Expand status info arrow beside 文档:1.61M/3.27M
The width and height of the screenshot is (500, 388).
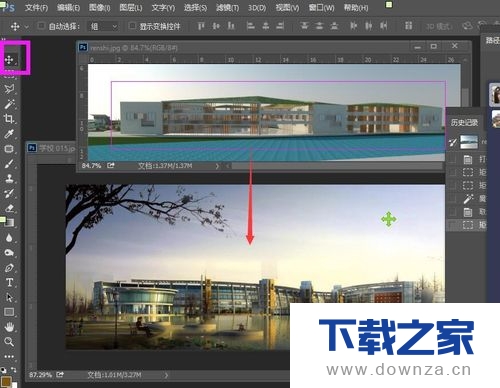point(166,375)
